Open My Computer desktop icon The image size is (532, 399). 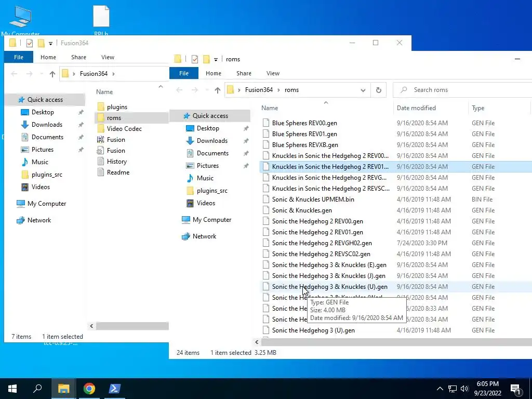(20, 20)
